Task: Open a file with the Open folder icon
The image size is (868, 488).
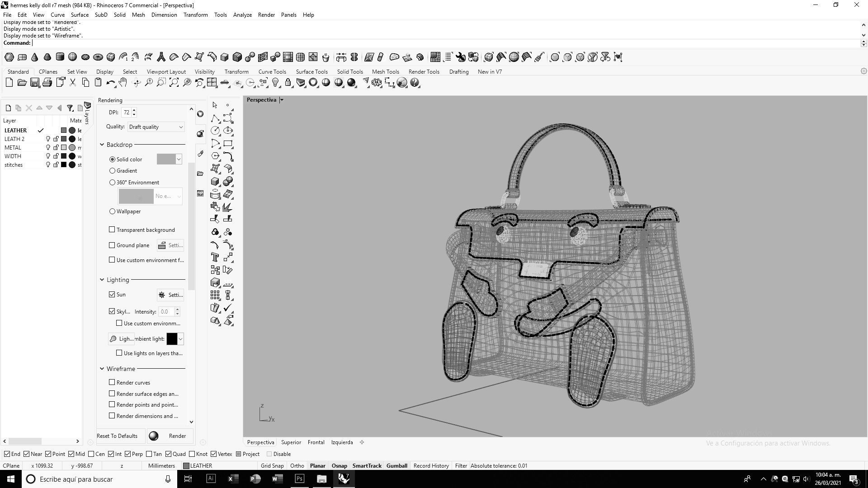Action: pos(22,83)
